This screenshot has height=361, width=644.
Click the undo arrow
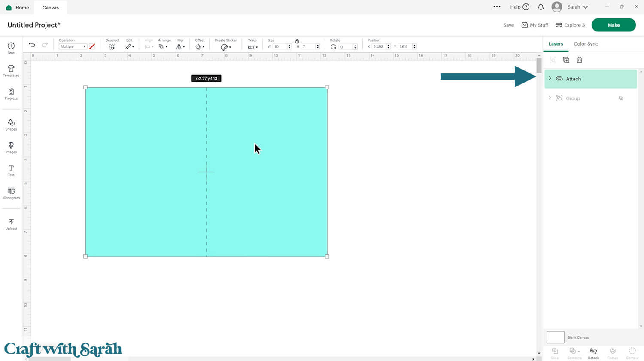pyautogui.click(x=32, y=45)
